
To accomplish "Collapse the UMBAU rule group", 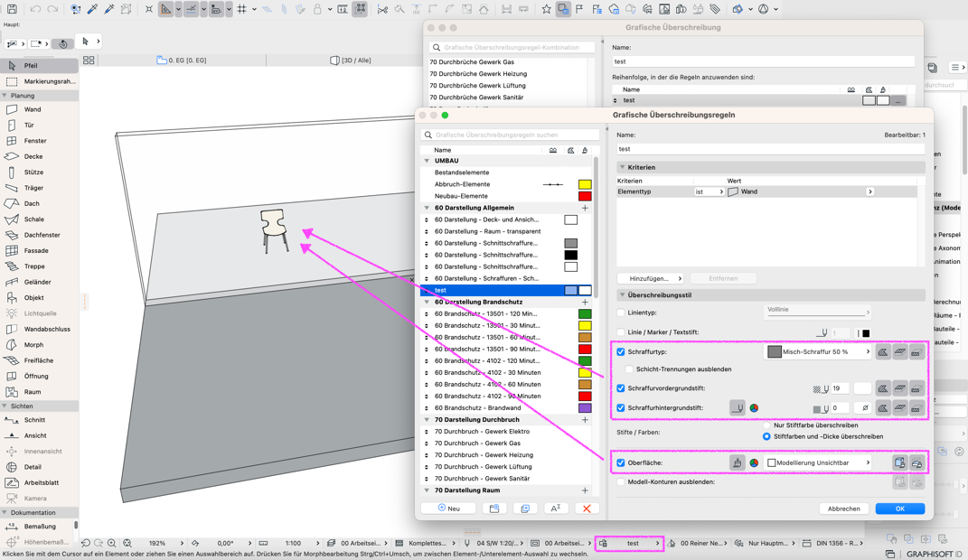I will pyautogui.click(x=427, y=161).
